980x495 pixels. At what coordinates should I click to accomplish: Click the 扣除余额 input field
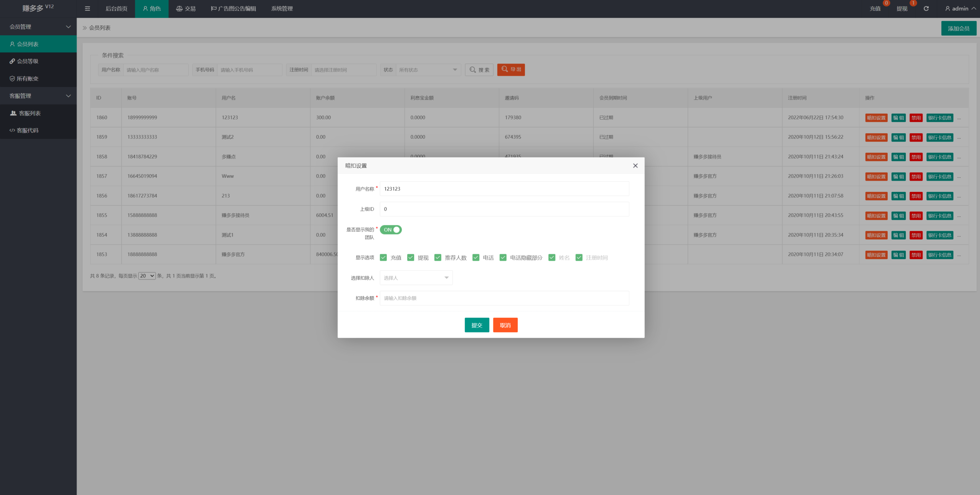[x=504, y=298]
